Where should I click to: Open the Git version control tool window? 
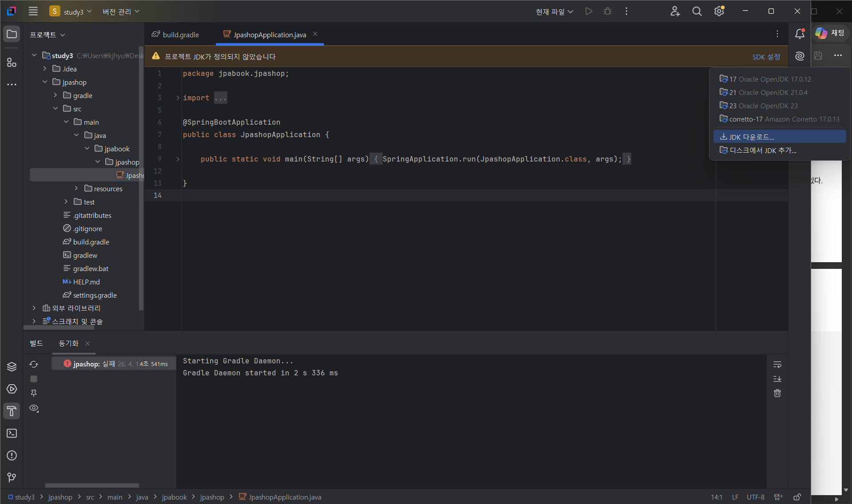(x=12, y=477)
